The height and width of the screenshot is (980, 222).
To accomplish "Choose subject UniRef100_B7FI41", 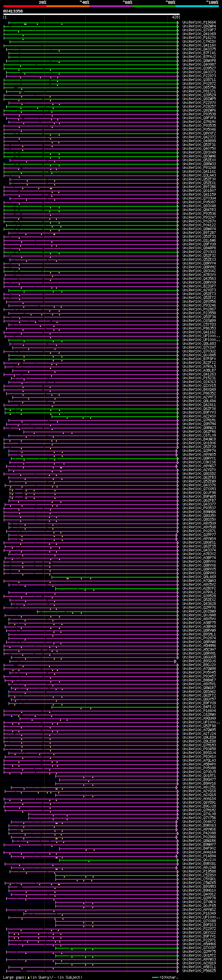I will coord(199,53).
